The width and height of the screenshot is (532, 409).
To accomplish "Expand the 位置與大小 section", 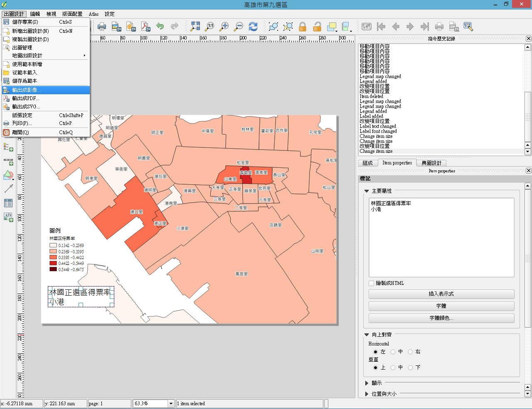I will coord(367,394).
